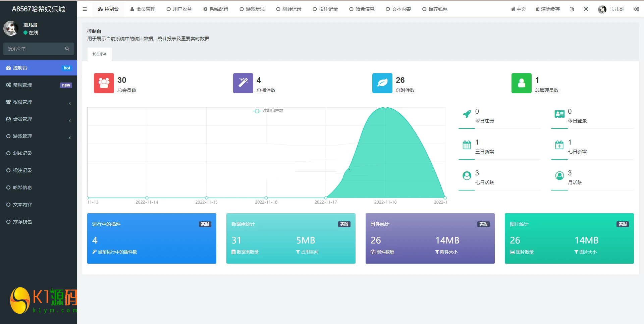This screenshot has width=644, height=324.
Task: Open 推荐钱包 in the left sidebar
Action: point(22,222)
